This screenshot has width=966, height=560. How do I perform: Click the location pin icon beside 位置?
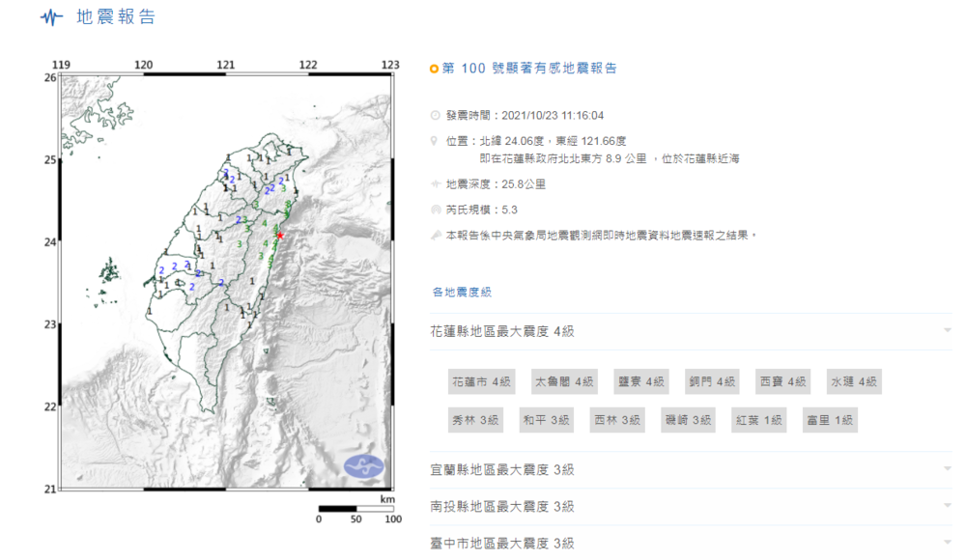coord(435,141)
